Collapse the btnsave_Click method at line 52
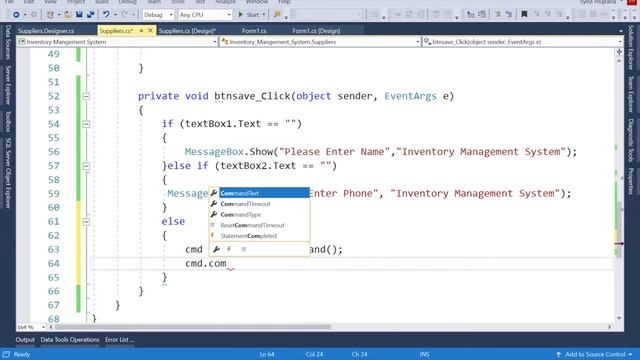This screenshot has height=360, width=640. point(86,96)
